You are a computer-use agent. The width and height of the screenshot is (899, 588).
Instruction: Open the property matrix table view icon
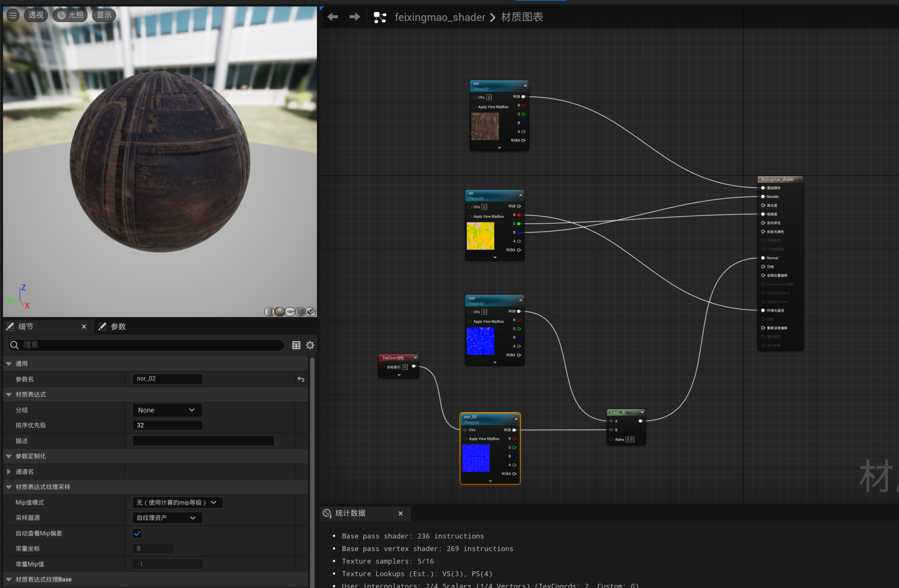[x=296, y=345]
